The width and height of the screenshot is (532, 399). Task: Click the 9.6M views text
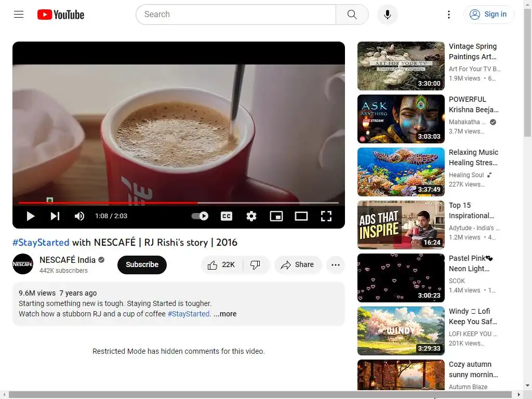point(37,293)
